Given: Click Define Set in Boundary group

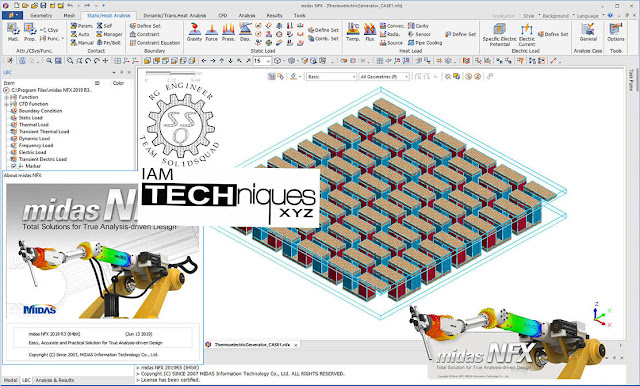Looking at the screenshot, I should 145,26.
